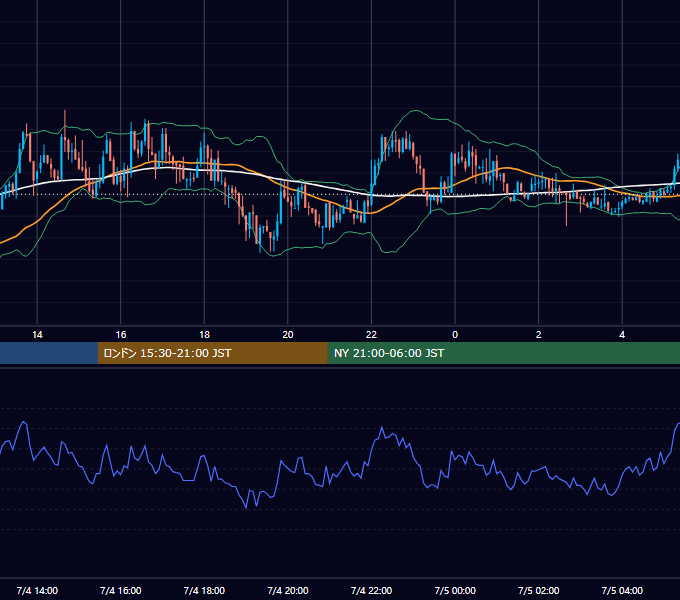Click the blue session bar before London
This screenshot has height=600, width=680.
tap(49, 353)
